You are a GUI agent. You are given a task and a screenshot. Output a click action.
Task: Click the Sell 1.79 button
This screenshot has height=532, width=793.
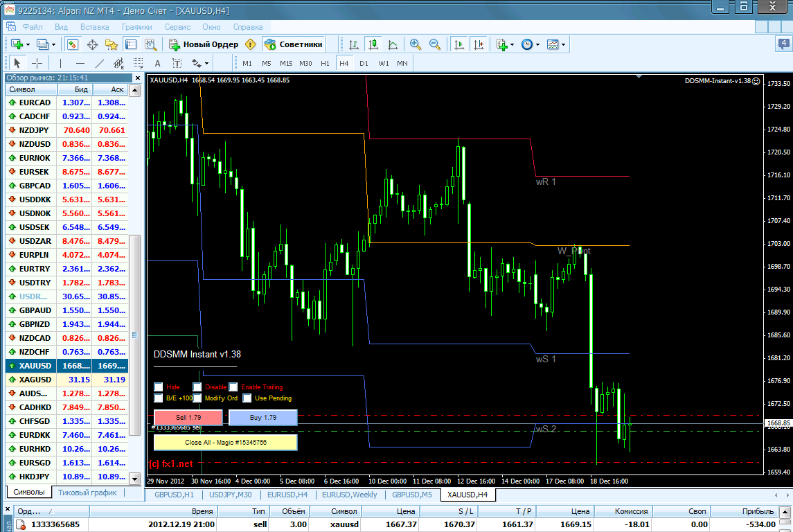(x=188, y=418)
